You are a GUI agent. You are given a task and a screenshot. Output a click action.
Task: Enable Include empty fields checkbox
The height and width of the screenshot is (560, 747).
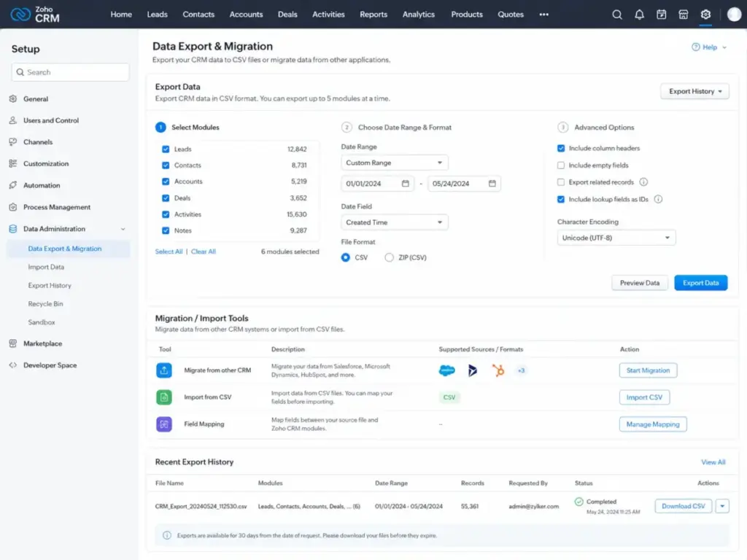[561, 166]
